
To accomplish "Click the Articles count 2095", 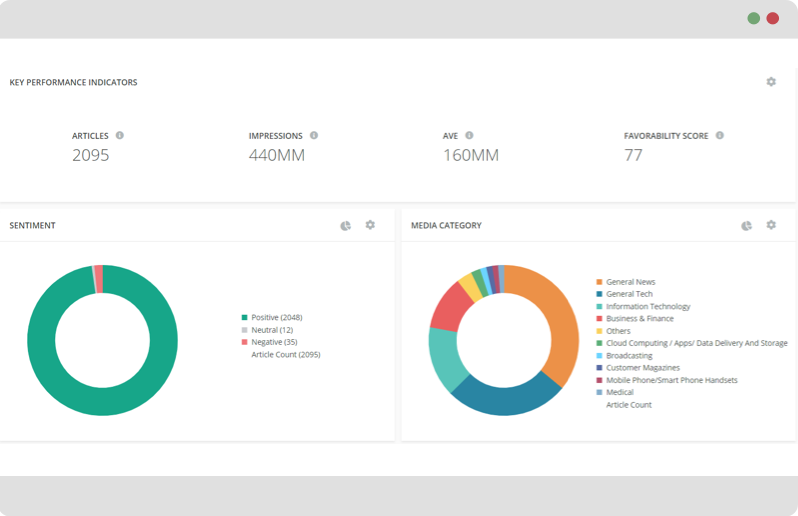I will tap(91, 155).
